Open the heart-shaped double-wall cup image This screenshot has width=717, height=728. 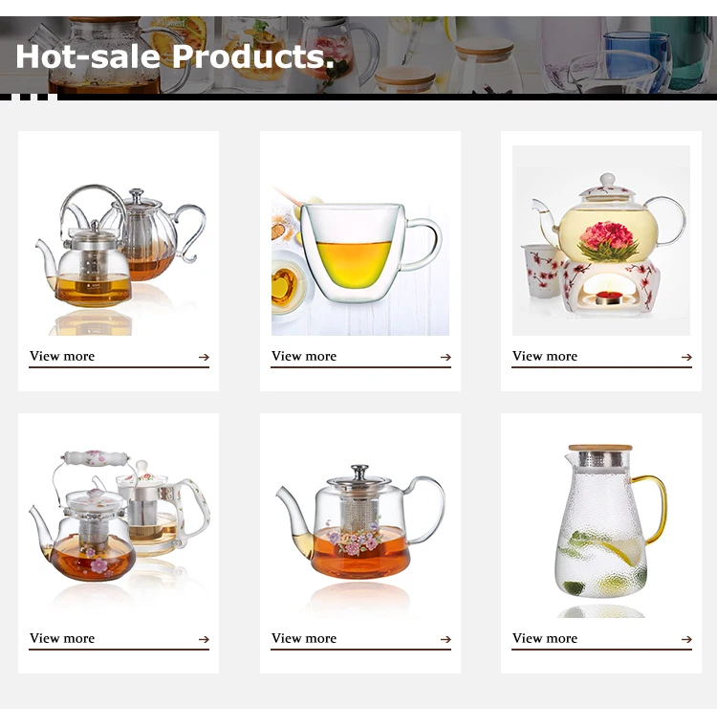(x=360, y=240)
